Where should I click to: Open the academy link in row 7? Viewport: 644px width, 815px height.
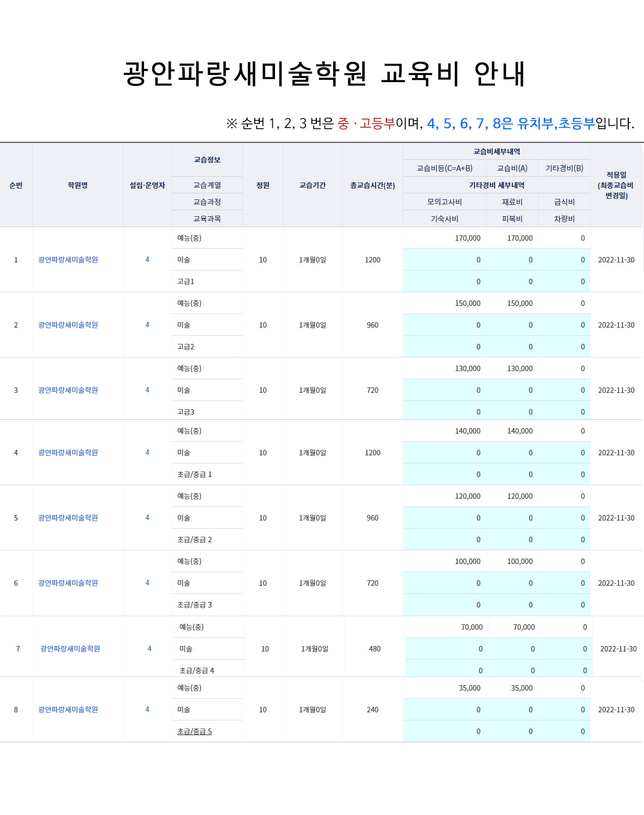tap(70, 649)
